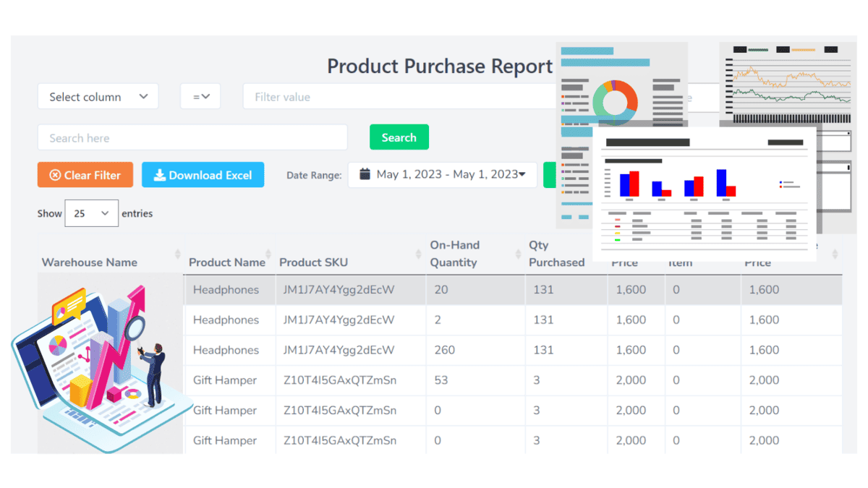Viewport: 868px width, 488px height.
Task: Open the calendar icon in Date Range picker
Action: 365,174
